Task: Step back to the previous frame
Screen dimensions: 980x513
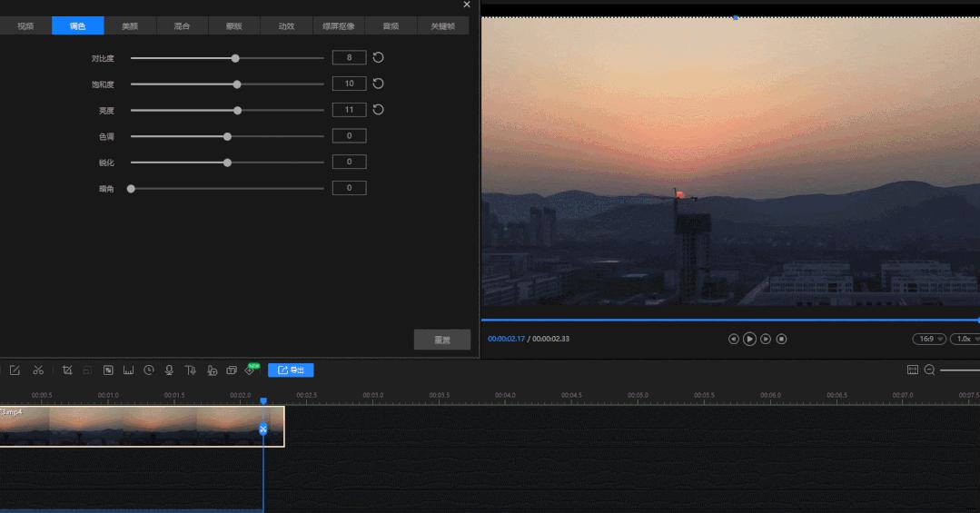Action: tap(734, 339)
